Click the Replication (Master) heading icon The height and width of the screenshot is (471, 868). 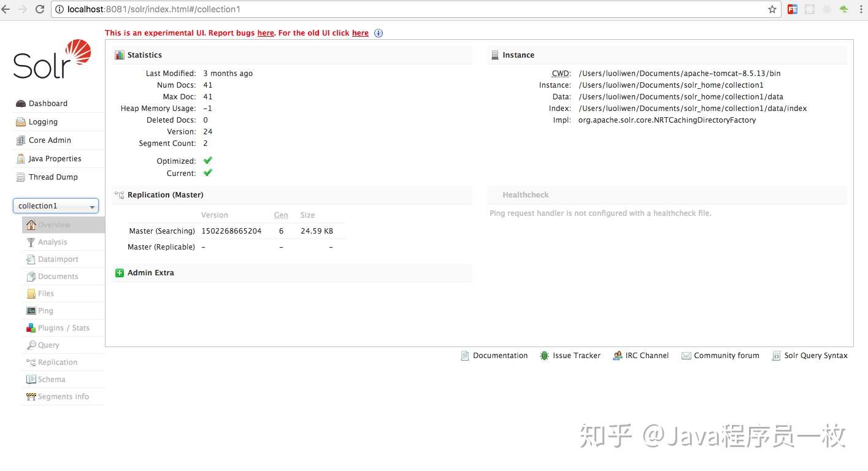[120, 195]
